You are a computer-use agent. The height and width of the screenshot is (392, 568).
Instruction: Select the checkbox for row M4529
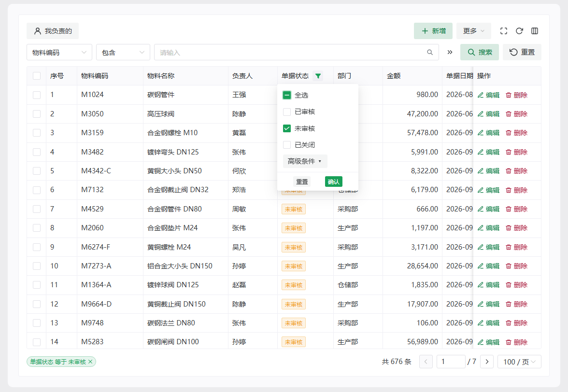(37, 209)
